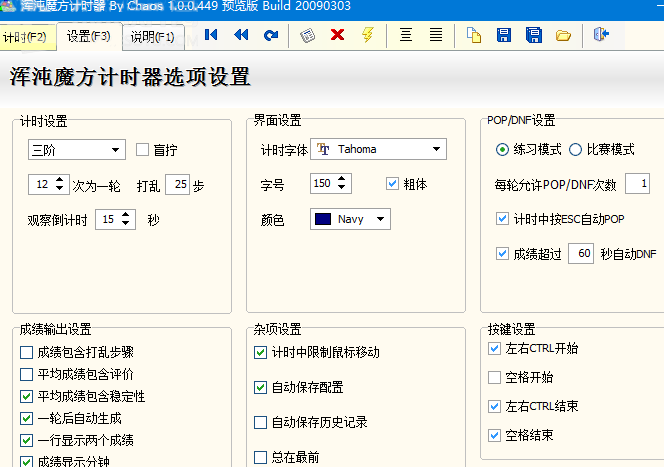Switch to the 计时(F2) tab
Screen dimensions: 664x467
[x=26, y=38]
